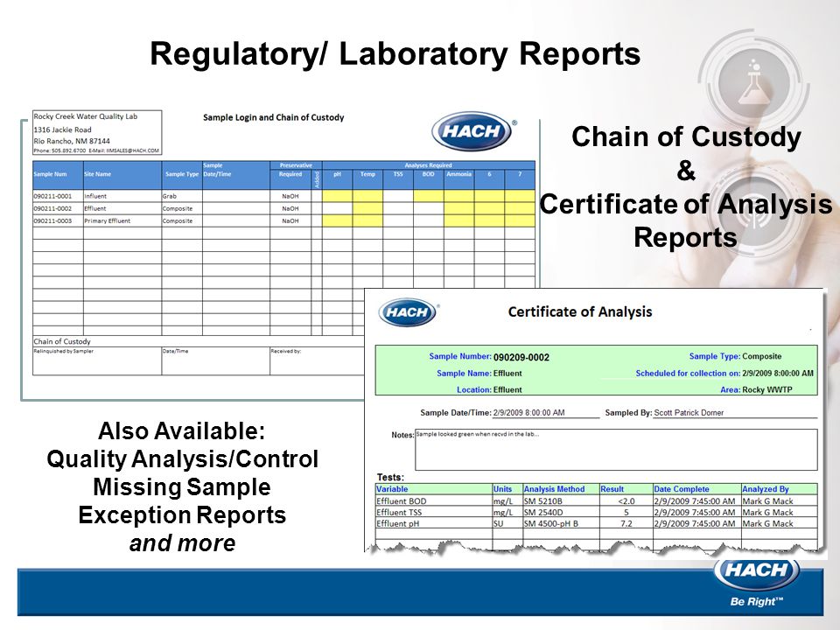Click the Relinquished by Sampler field
Viewport: 840px width, 630px height.
pyautogui.click(x=97, y=360)
